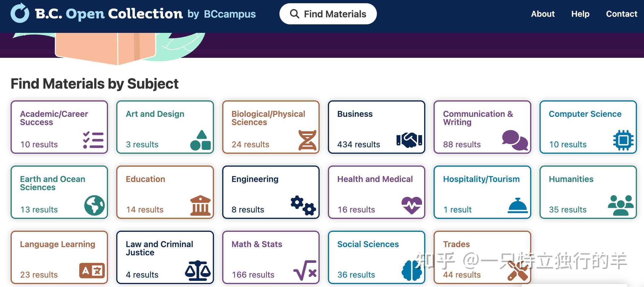Open the About menu item
644x287 pixels.
pyautogui.click(x=543, y=14)
